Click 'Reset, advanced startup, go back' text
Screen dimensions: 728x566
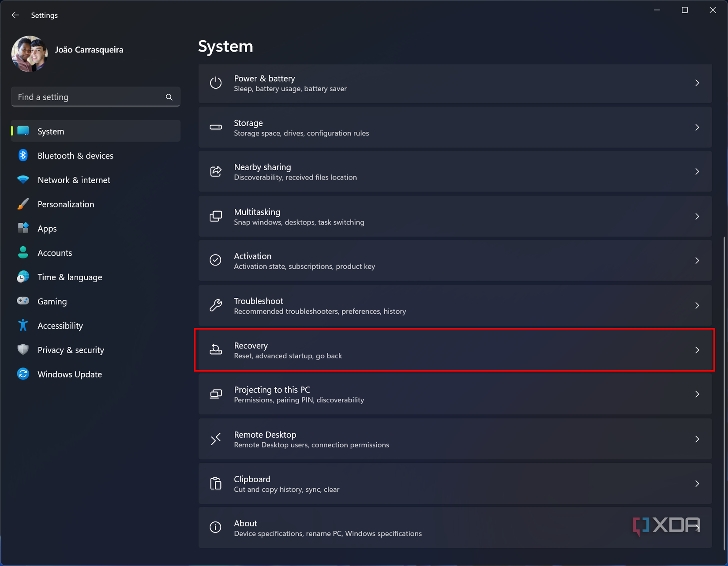288,356
